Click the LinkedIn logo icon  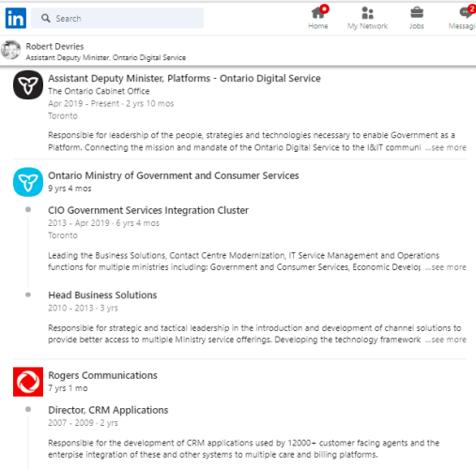[16, 18]
